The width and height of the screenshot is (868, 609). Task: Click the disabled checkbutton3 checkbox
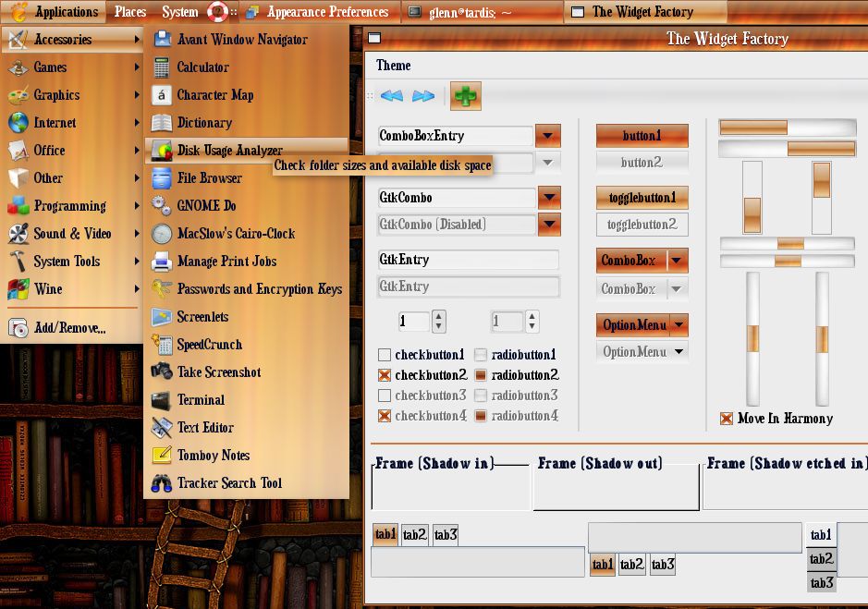point(385,396)
